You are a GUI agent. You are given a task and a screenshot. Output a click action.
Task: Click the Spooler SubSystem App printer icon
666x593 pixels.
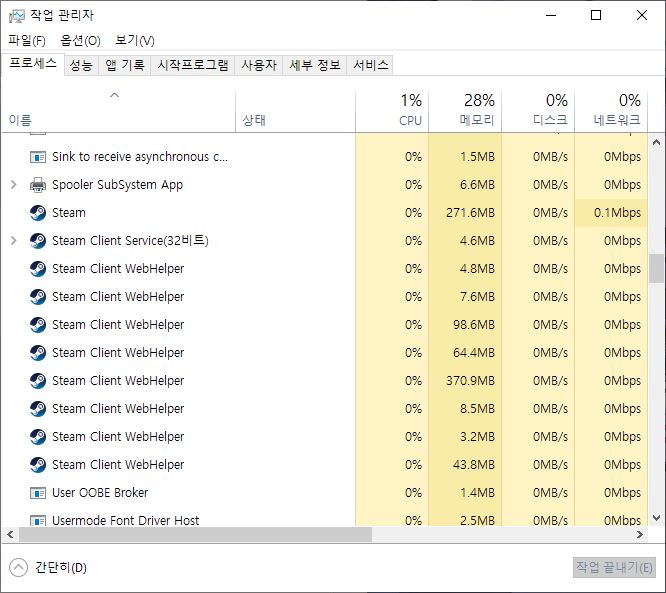coord(38,185)
